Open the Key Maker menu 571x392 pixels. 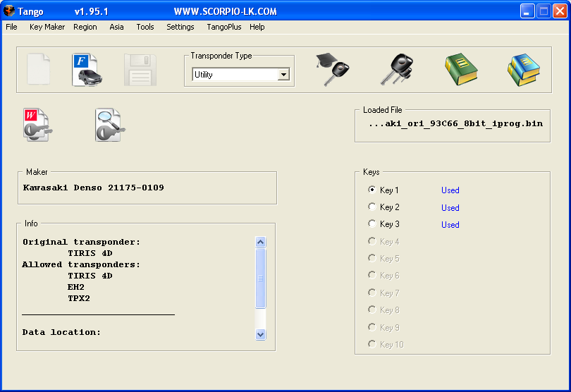point(47,27)
